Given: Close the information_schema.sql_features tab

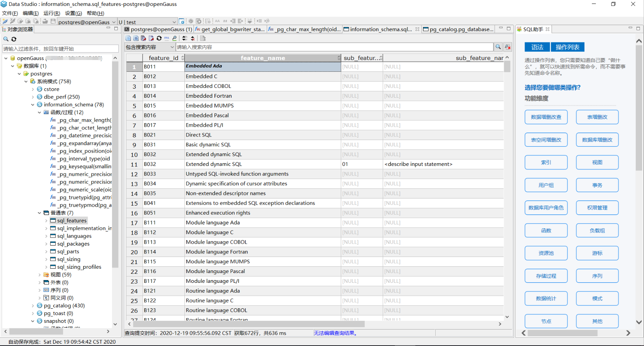Looking at the screenshot, I should coord(417,29).
